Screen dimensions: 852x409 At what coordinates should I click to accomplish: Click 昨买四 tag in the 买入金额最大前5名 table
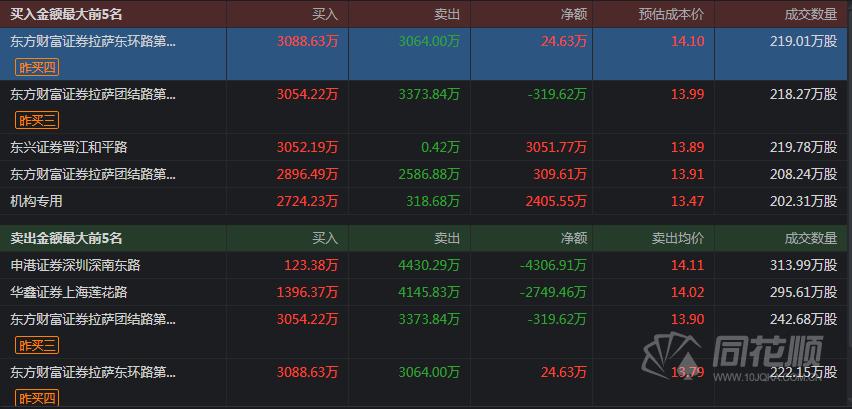37,67
